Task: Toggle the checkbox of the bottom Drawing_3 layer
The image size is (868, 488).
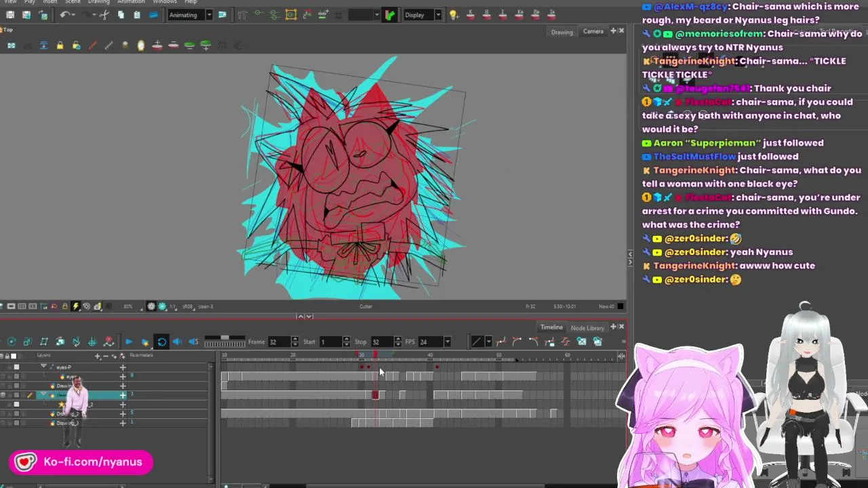Action: pyautogui.click(x=16, y=423)
